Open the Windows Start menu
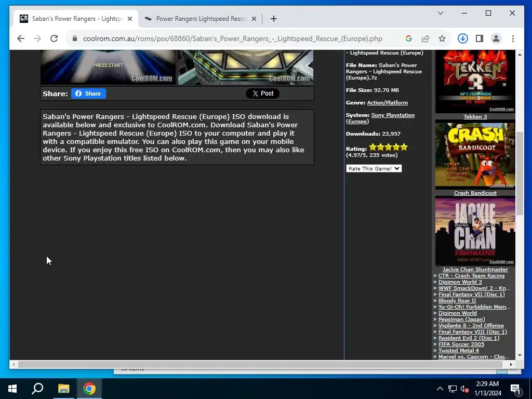The width and height of the screenshot is (532, 399). click(x=12, y=389)
